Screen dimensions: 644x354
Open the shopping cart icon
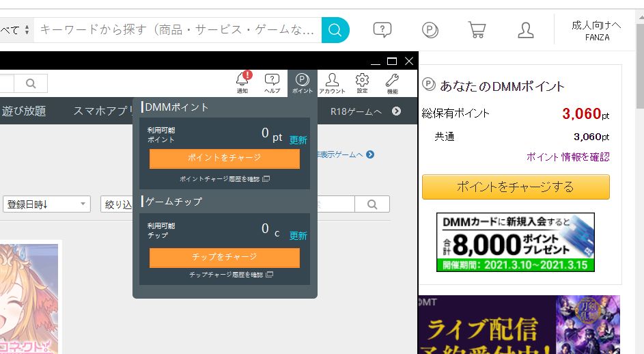point(477,30)
